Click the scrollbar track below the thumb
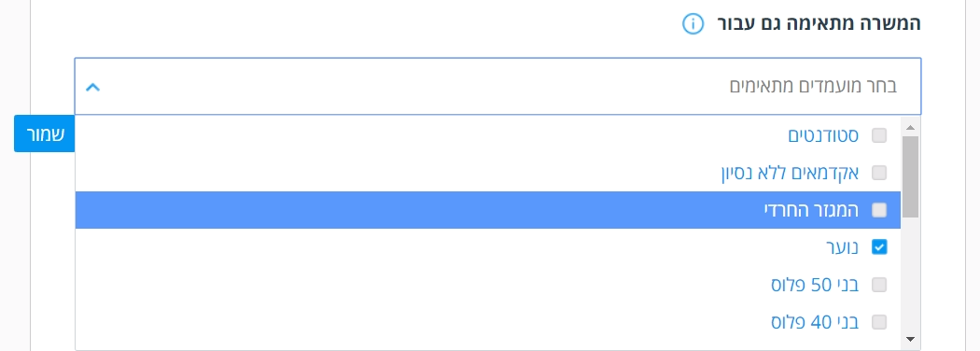The image size is (980, 351). tap(910, 274)
